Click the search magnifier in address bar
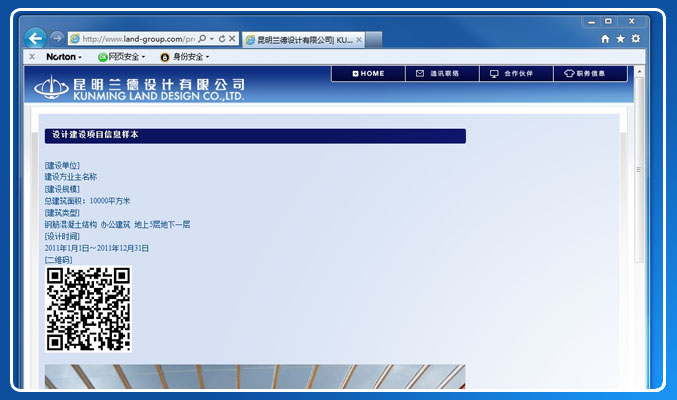Screen dimensions: 677x400 click(202, 39)
